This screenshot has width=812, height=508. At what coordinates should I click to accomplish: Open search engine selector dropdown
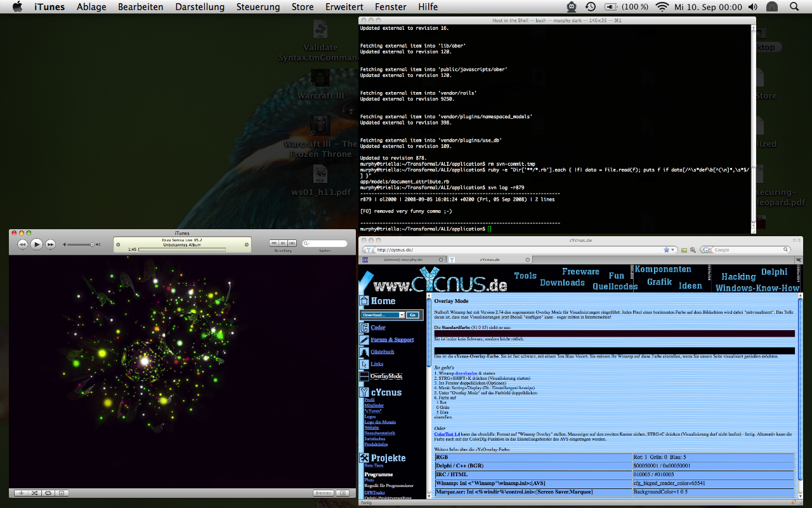(707, 250)
